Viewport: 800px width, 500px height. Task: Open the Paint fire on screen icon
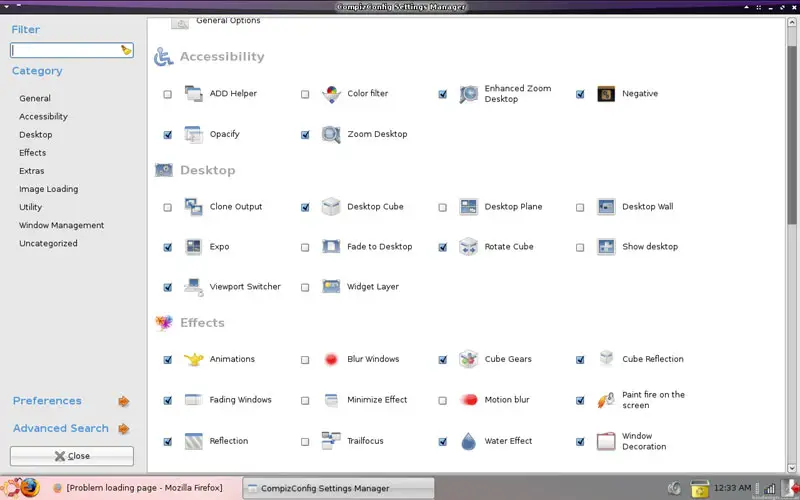click(x=606, y=400)
